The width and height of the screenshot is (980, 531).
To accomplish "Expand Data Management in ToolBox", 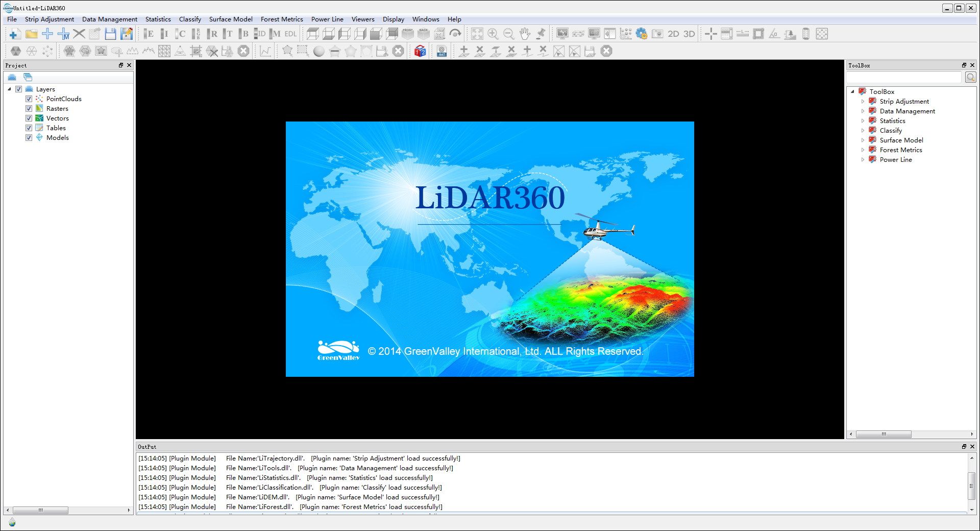I will click(x=863, y=111).
